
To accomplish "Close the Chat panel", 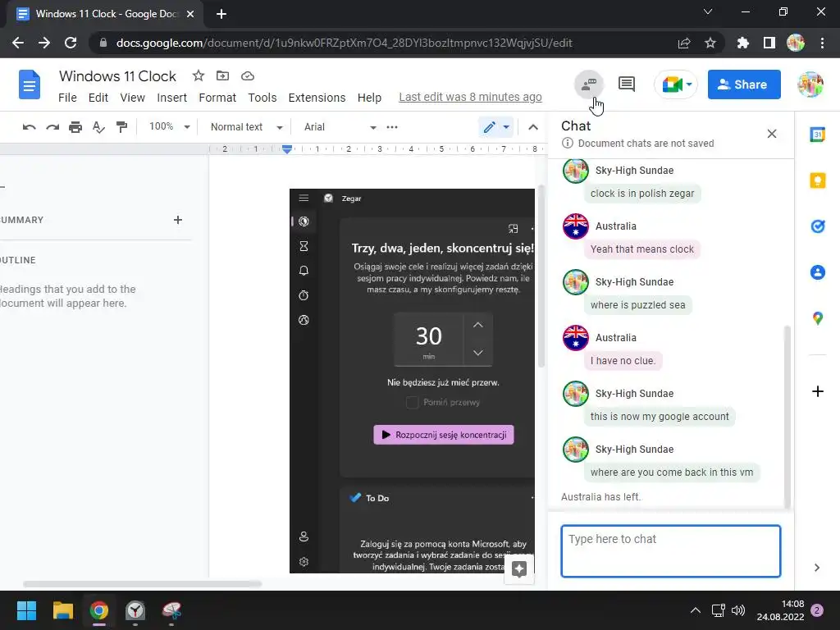I will (771, 134).
